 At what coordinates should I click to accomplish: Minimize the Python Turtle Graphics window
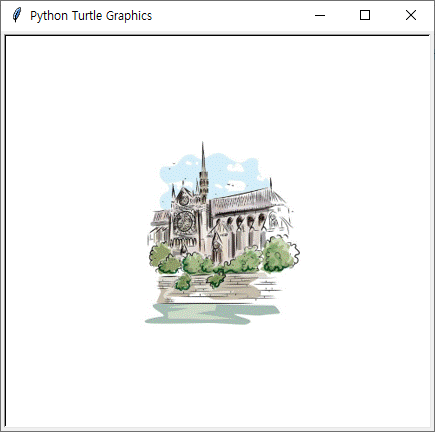[320, 15]
